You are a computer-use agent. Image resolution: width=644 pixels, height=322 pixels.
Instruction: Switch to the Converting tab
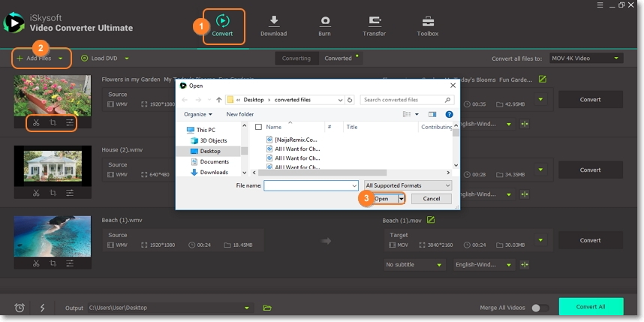[296, 58]
